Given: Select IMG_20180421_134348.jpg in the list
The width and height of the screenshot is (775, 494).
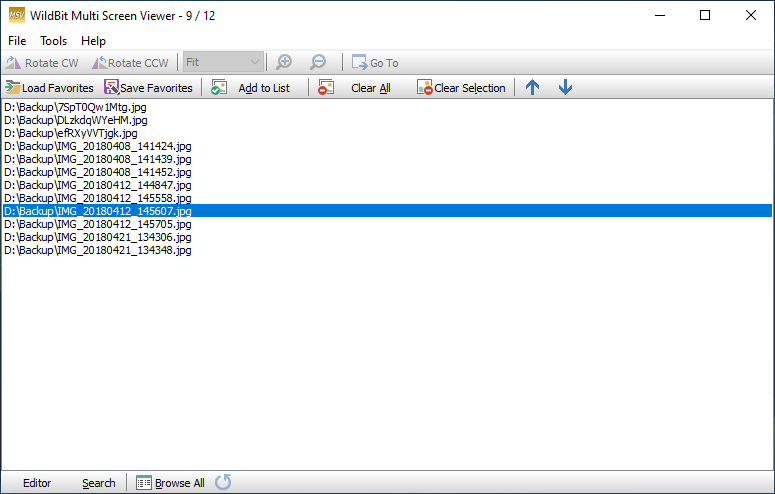Looking at the screenshot, I should pyautogui.click(x=98, y=250).
